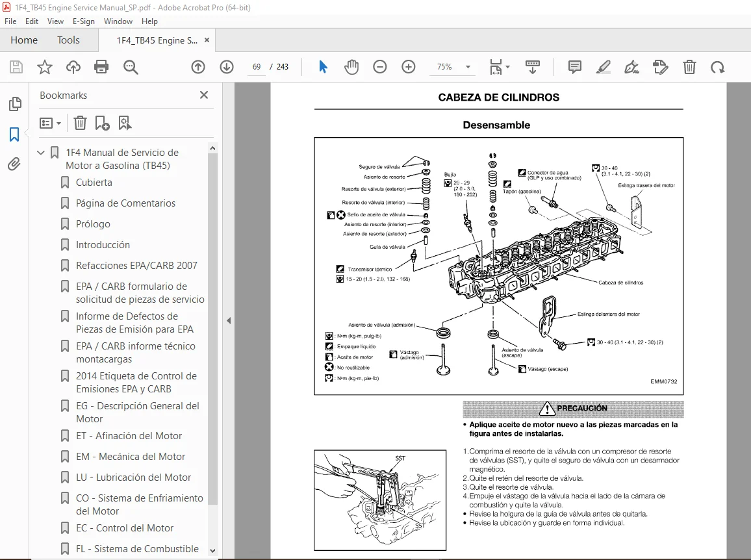The width and height of the screenshot is (751, 560).
Task: Click the page number input field
Action: [257, 67]
